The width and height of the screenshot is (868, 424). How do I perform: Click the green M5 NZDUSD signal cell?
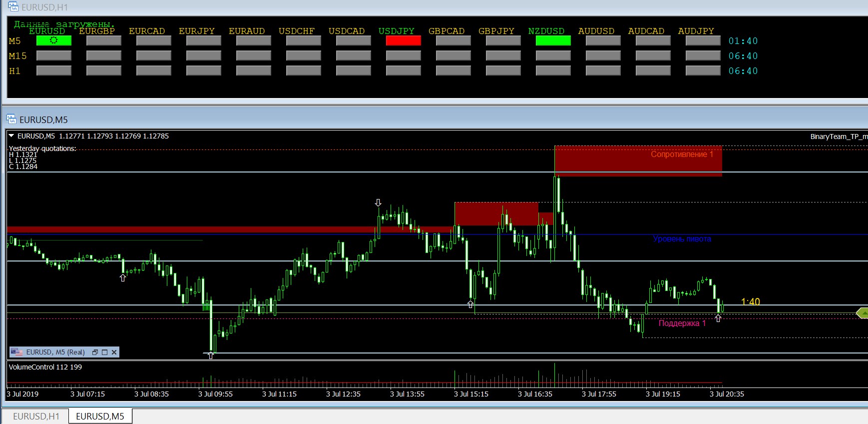click(x=553, y=40)
